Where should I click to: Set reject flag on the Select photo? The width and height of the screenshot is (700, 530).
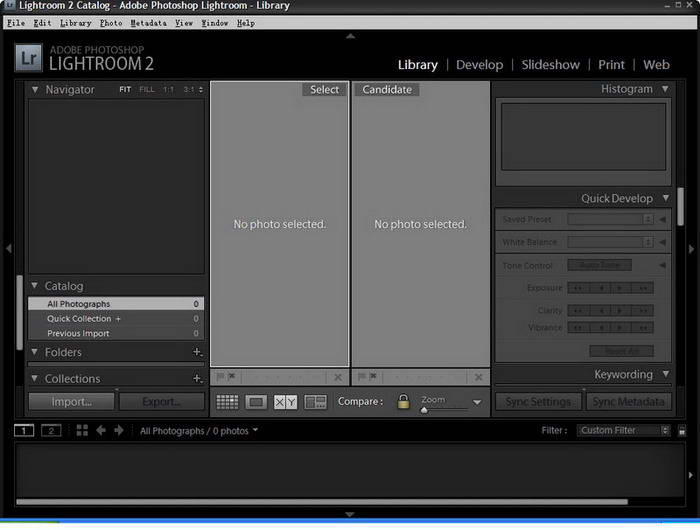point(232,376)
